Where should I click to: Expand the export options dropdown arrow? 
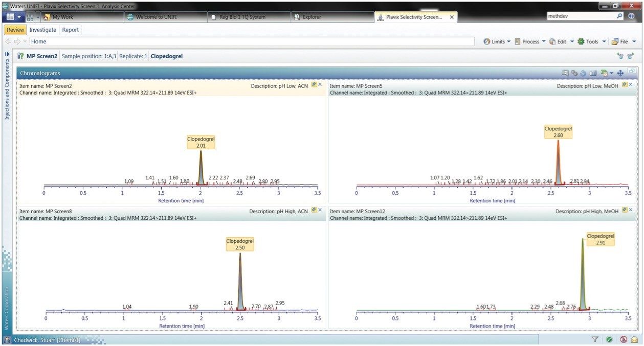(x=611, y=74)
